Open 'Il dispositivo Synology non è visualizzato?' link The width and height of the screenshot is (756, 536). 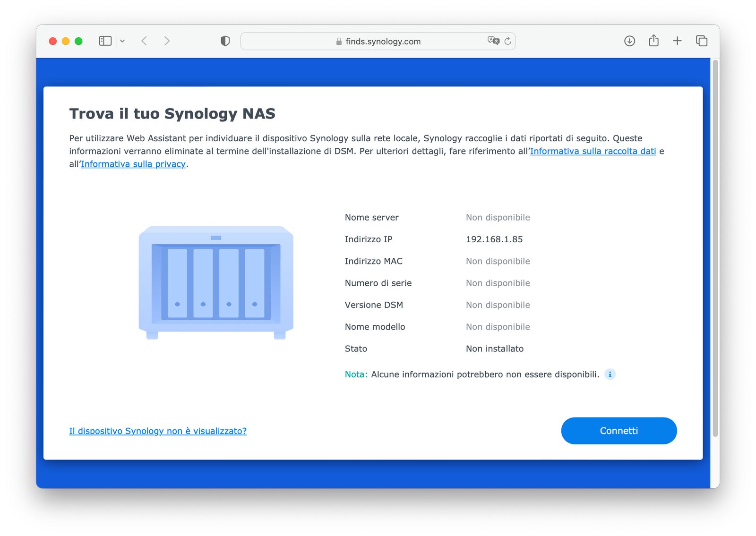pyautogui.click(x=158, y=431)
